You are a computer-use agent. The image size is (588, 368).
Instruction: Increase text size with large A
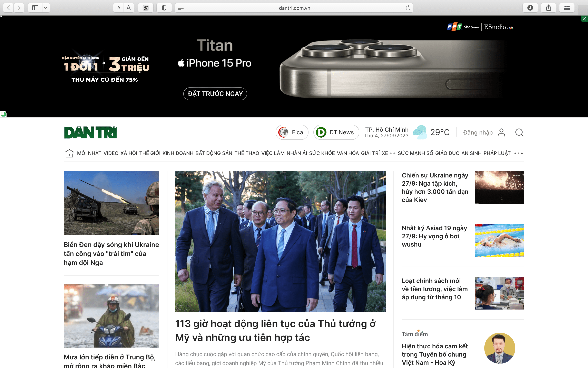(129, 8)
